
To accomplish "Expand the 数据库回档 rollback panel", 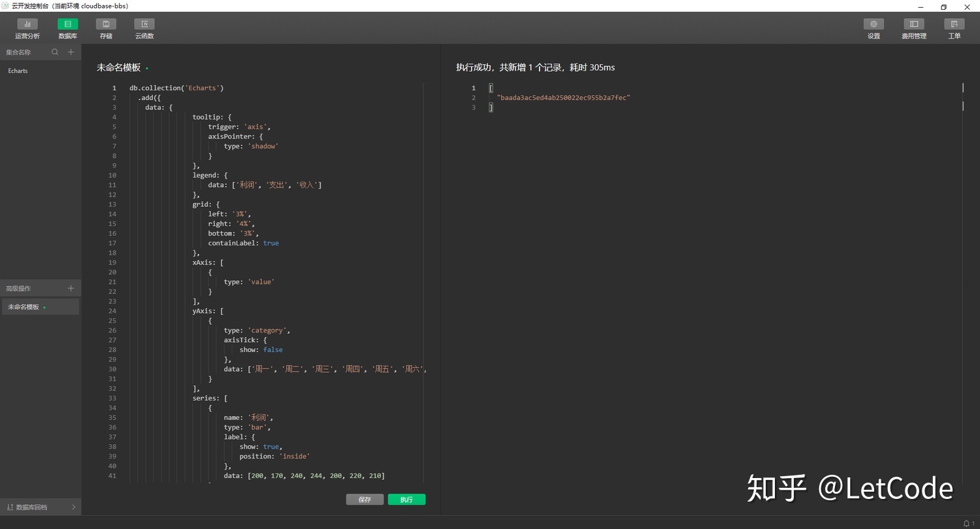I will click(41, 507).
